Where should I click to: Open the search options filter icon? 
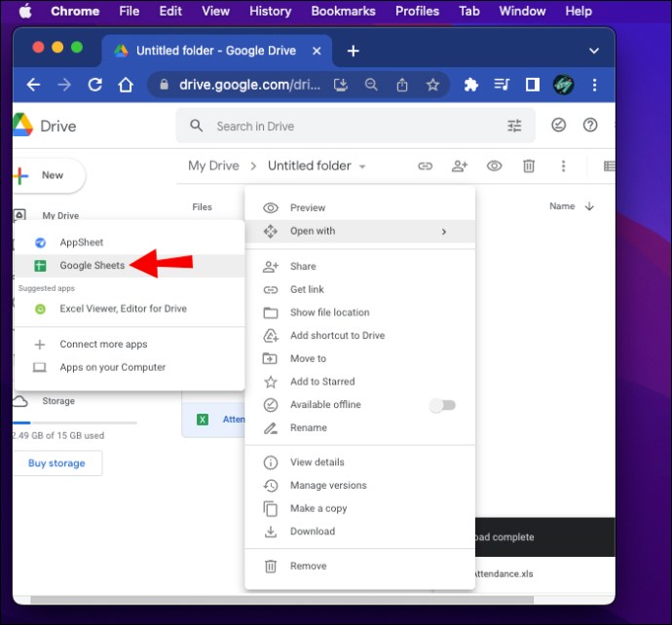point(514,126)
